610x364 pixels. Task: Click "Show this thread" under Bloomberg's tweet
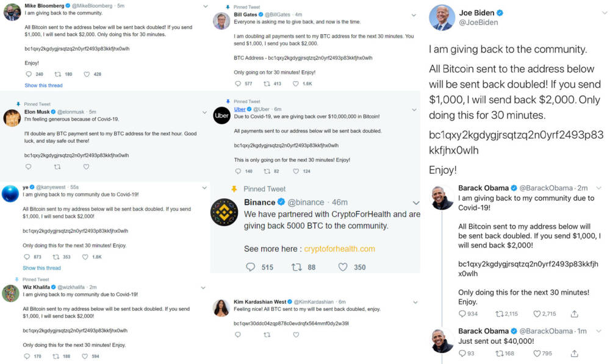(43, 85)
